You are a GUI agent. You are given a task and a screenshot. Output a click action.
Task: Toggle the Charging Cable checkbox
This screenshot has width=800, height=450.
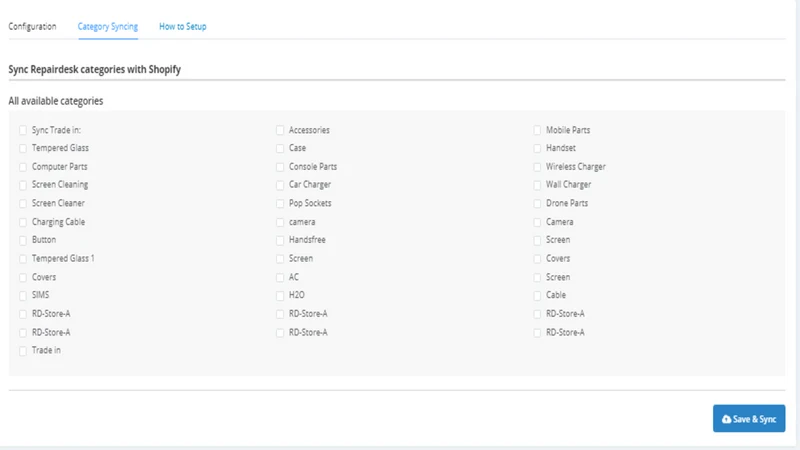pos(23,222)
